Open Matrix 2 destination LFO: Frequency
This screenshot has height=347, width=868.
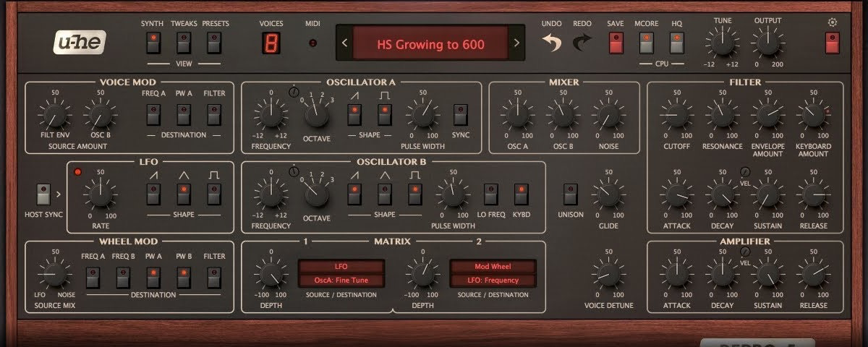[x=493, y=280]
